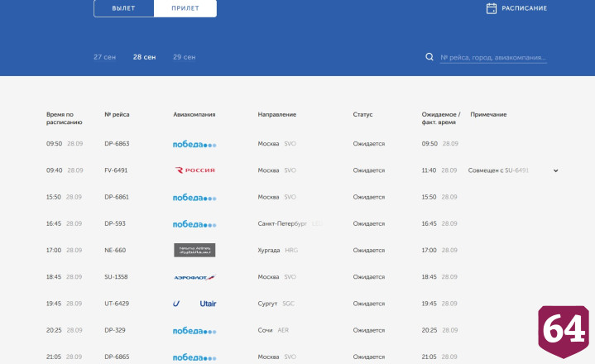Click the Авиакомпания column header

coord(194,114)
